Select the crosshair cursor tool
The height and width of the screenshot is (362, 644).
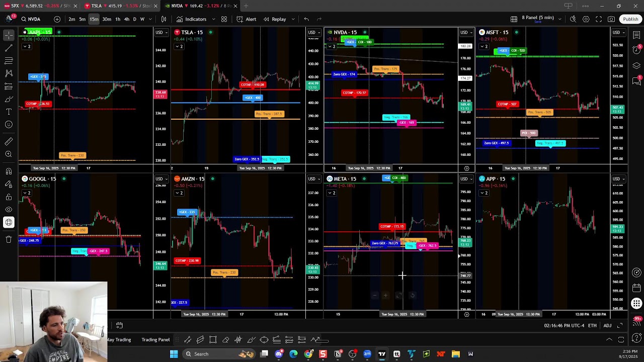point(9,36)
